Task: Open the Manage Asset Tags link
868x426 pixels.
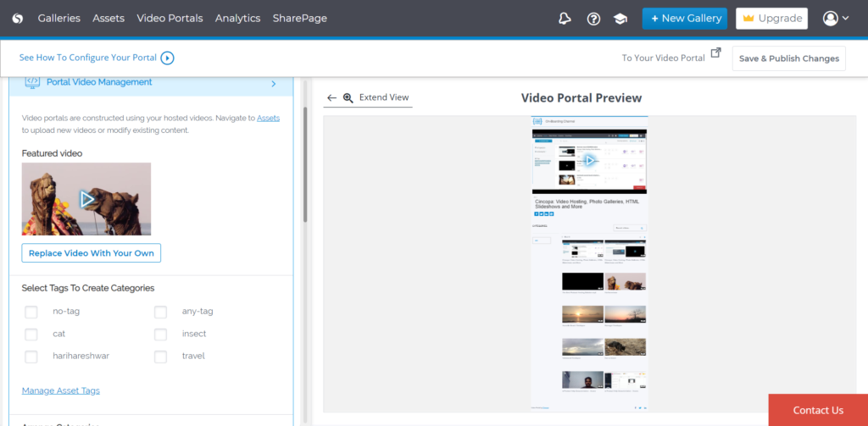Action: point(60,390)
